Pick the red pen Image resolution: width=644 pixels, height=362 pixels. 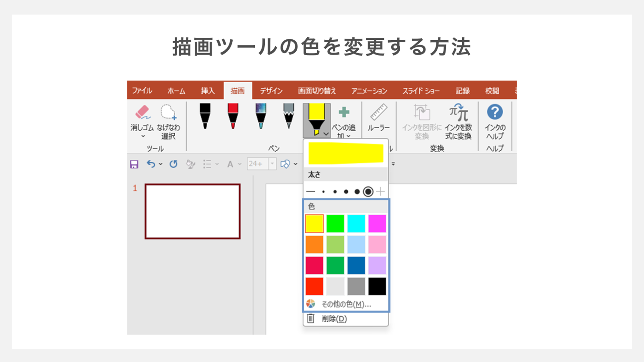(233, 116)
